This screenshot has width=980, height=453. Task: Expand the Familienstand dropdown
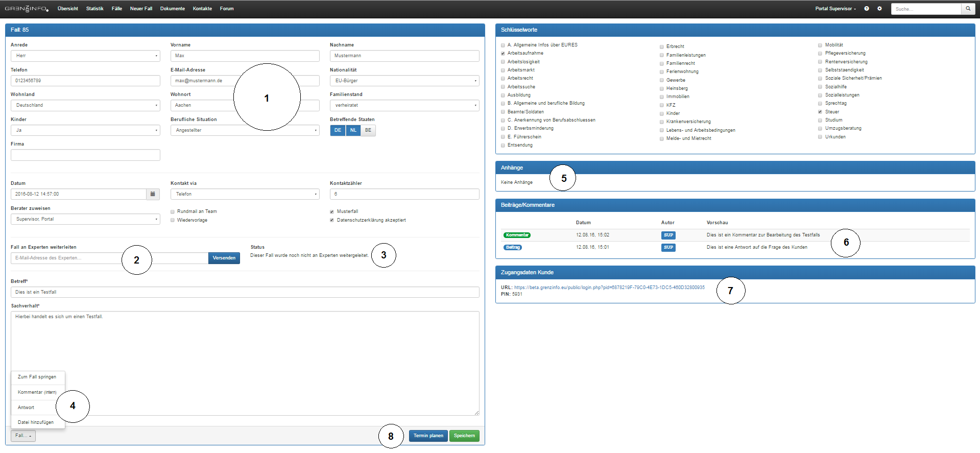[x=404, y=105]
